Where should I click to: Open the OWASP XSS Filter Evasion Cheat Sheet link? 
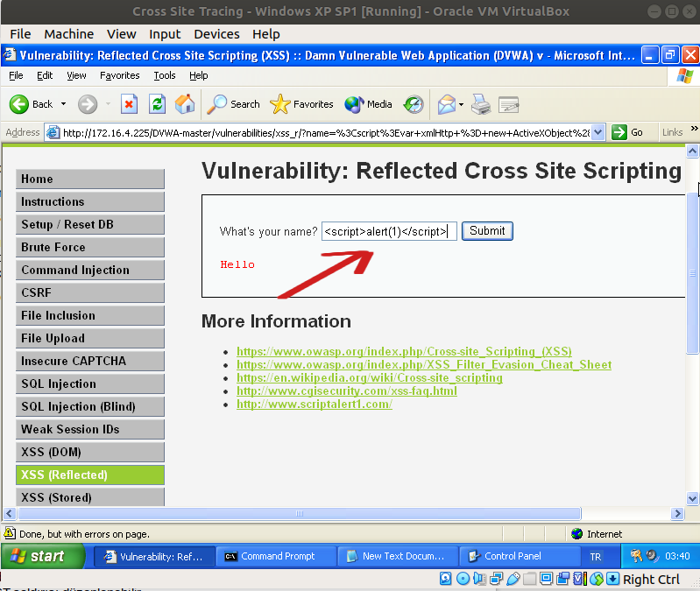pyautogui.click(x=424, y=364)
